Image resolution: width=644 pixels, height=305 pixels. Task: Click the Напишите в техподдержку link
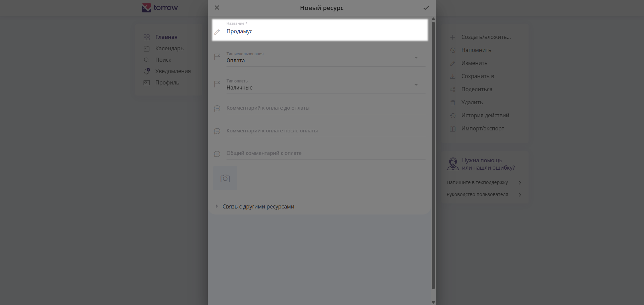click(x=477, y=183)
